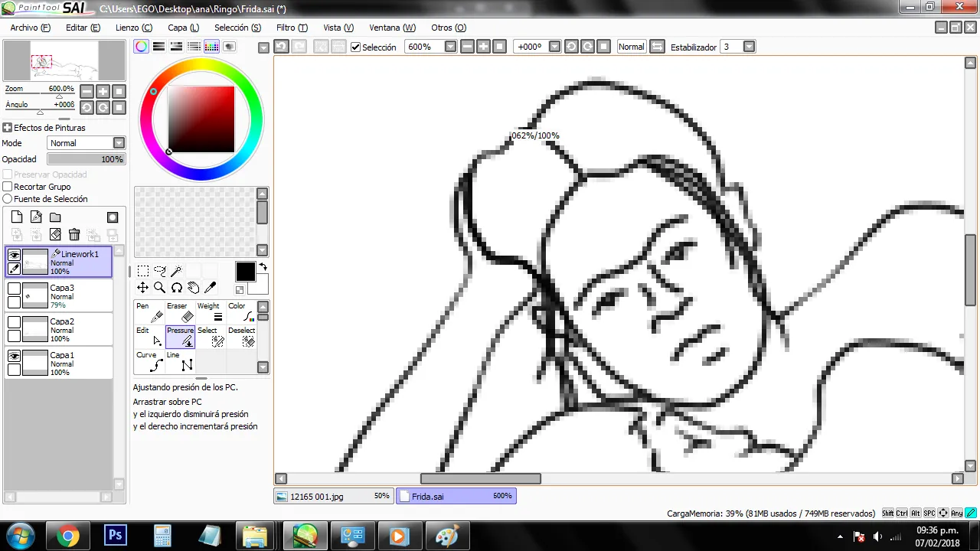Select the Curve tool

tap(149, 361)
